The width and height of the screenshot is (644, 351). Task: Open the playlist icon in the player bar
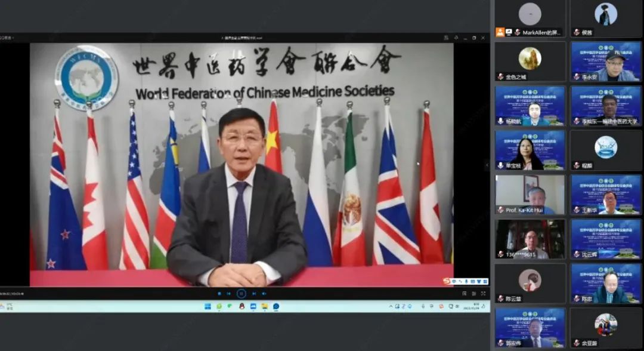473,294
